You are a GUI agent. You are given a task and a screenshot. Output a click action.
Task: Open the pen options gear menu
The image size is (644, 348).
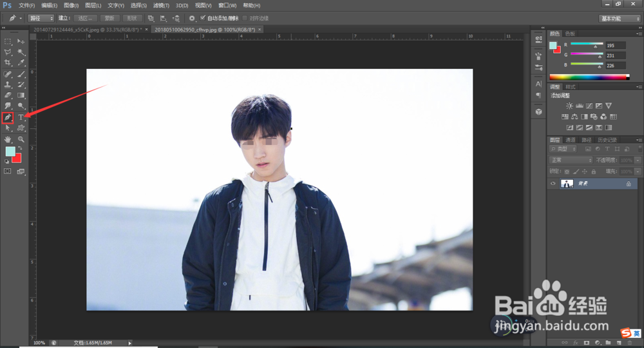coord(192,18)
